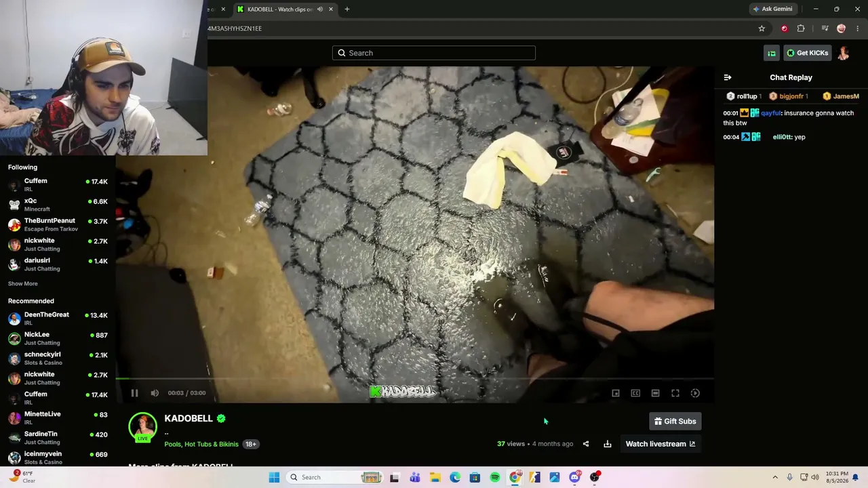Open playback speed settings in player
Viewport: 868px width, 488px height.
click(695, 393)
